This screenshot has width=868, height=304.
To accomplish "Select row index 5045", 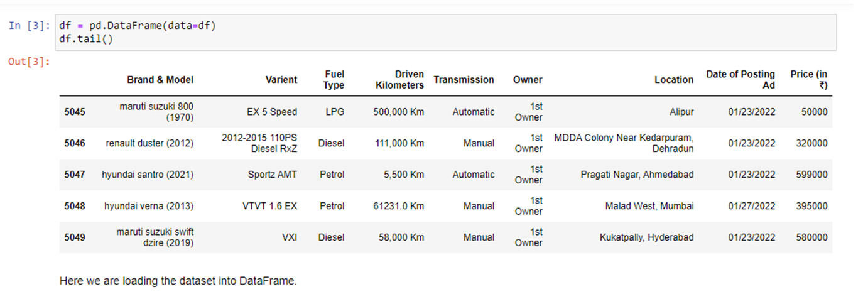I will pyautogui.click(x=75, y=112).
